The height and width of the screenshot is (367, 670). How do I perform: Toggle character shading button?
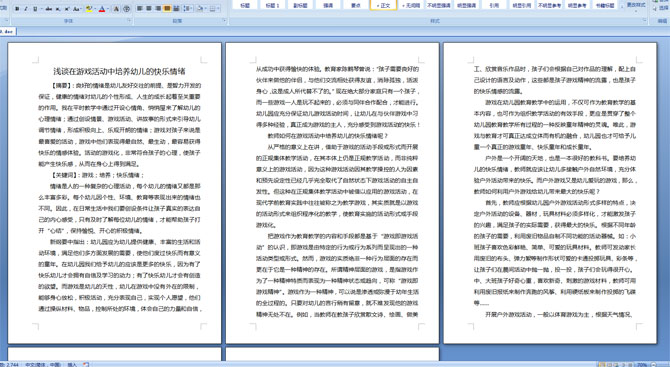(x=116, y=9)
